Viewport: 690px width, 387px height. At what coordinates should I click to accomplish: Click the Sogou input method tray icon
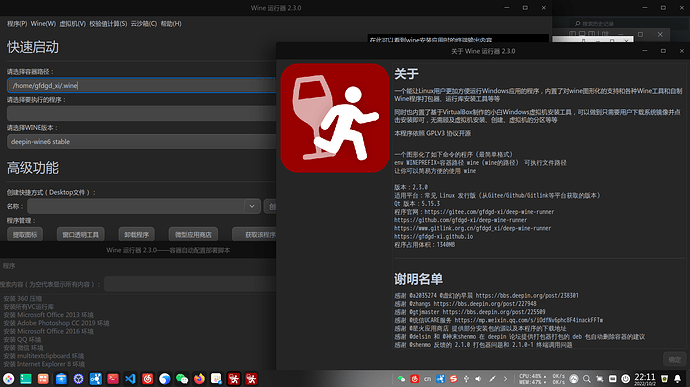click(453, 379)
